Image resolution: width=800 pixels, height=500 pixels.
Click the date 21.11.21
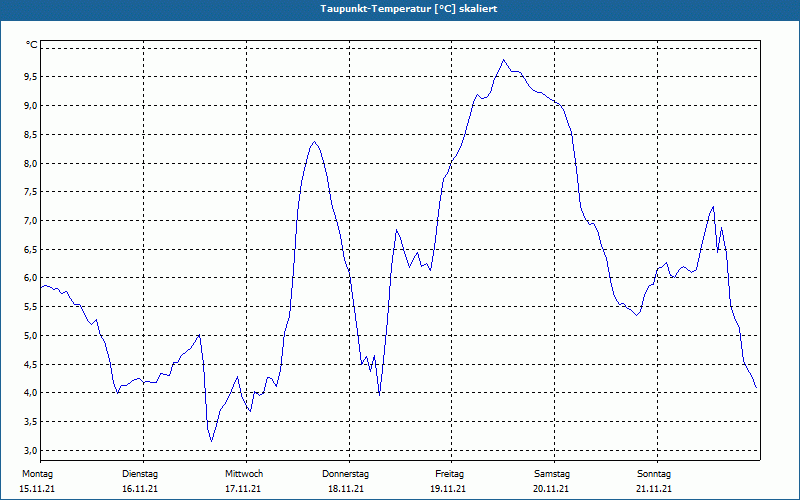(654, 489)
